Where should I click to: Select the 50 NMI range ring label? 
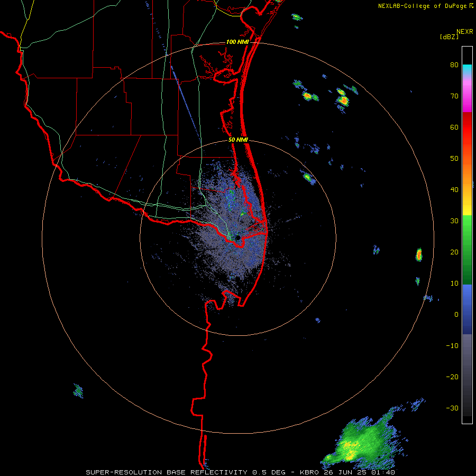point(239,140)
